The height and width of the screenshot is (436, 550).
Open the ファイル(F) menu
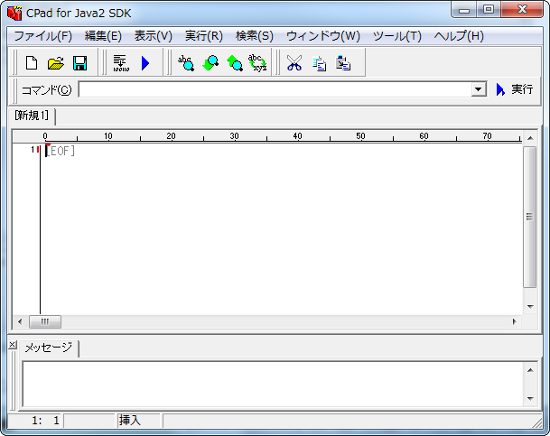point(42,36)
